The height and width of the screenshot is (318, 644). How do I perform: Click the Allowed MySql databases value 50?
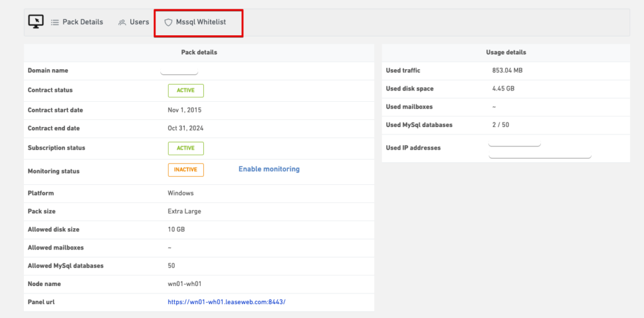click(x=171, y=266)
